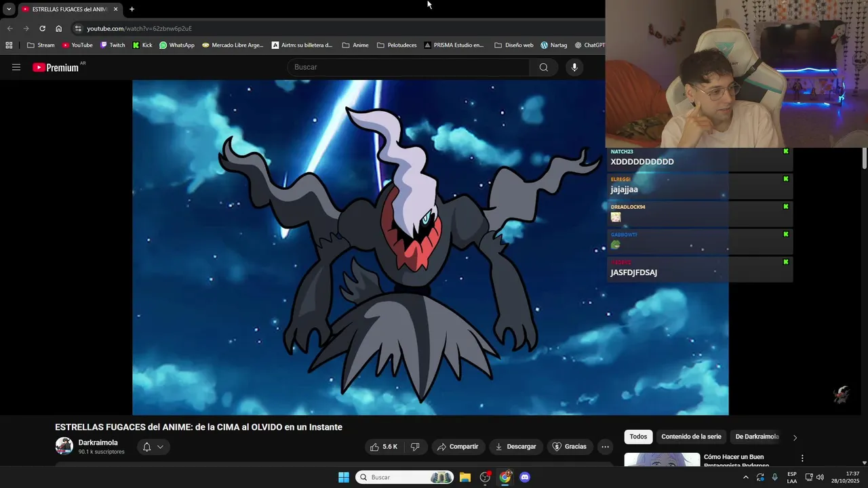Open browser apps grid shortcut
This screenshot has width=868, height=488.
tap(9, 45)
